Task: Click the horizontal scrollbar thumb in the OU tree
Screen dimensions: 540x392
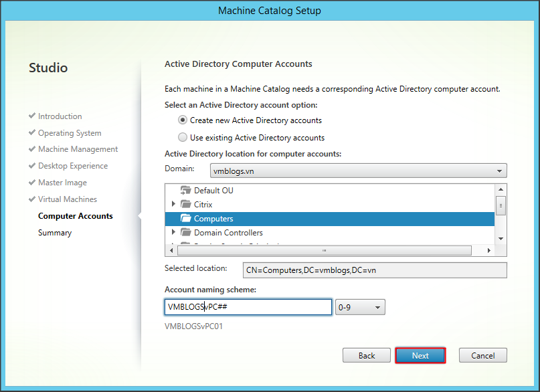Action: coord(325,250)
